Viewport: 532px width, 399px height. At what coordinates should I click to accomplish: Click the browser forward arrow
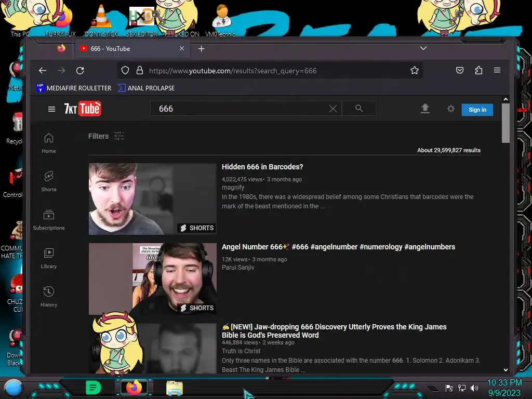pyautogui.click(x=61, y=71)
